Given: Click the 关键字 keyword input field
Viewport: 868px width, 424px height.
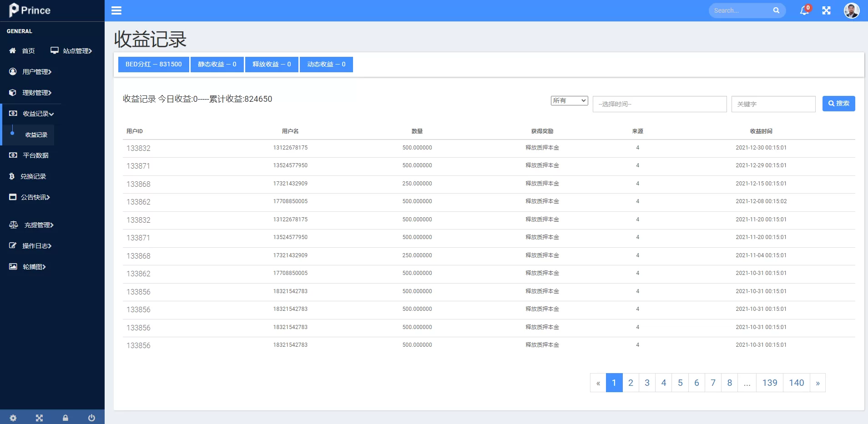Looking at the screenshot, I should coord(773,104).
